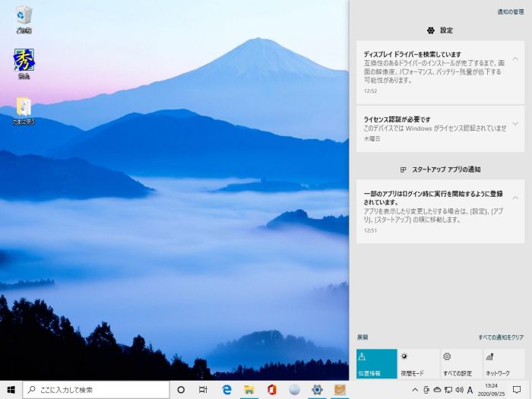Open the 秀丸 editor desktop shortcut
Screen dimensions: 532x399
(x=24, y=63)
